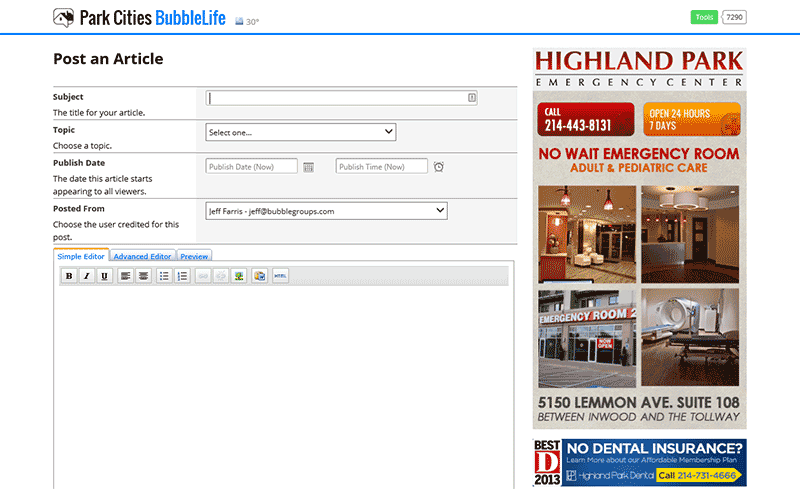Click the paste from Word icon
This screenshot has width=800, height=489.
(260, 276)
